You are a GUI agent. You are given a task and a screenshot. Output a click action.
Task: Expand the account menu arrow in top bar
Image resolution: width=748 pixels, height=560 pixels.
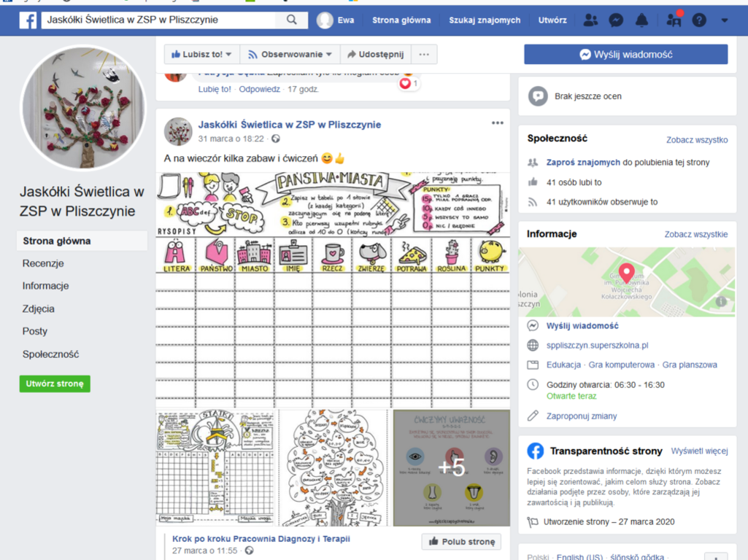click(x=724, y=20)
